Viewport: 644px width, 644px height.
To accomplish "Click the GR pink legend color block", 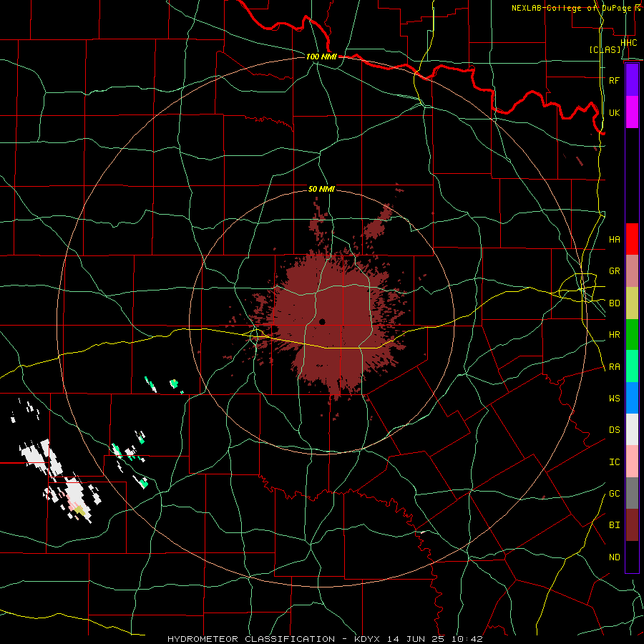I will click(x=632, y=271).
